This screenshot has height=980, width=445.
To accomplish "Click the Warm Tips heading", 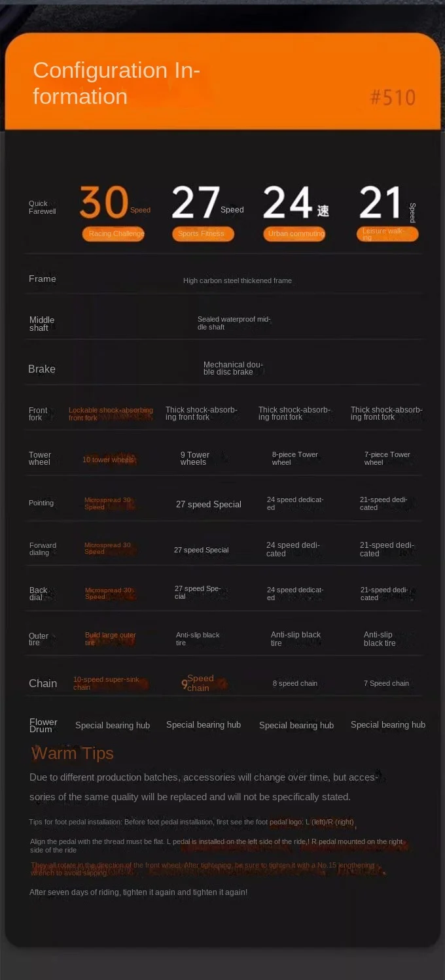I will point(73,753).
